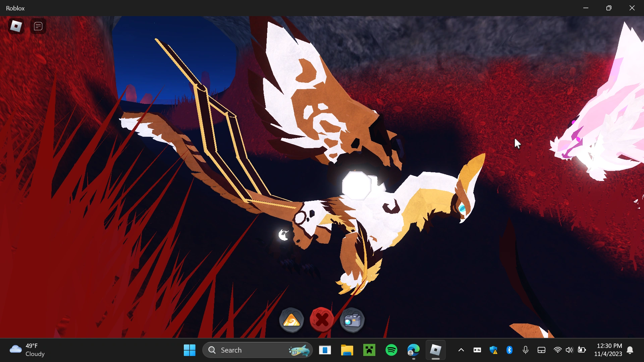Open the camera photo mode button
Viewport: 644px width, 362px height.
pos(352,320)
